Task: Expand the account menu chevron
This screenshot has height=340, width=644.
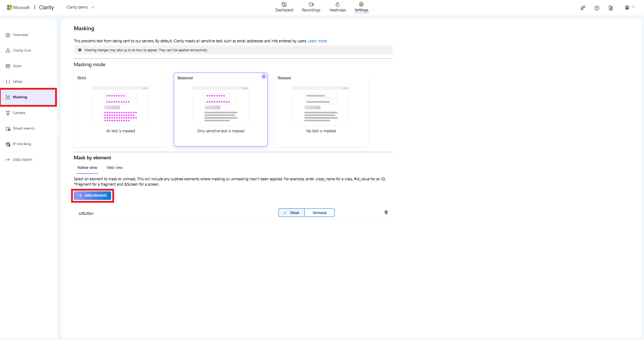Action: pyautogui.click(x=633, y=7)
